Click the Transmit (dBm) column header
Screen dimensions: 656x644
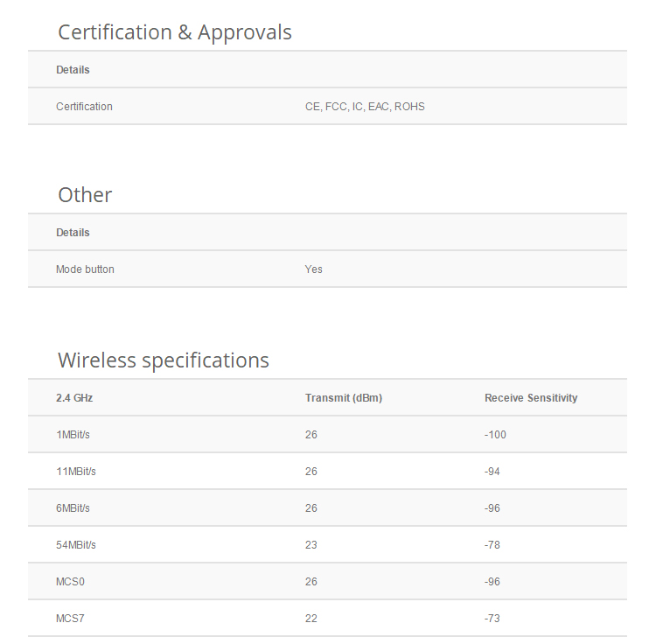(344, 398)
